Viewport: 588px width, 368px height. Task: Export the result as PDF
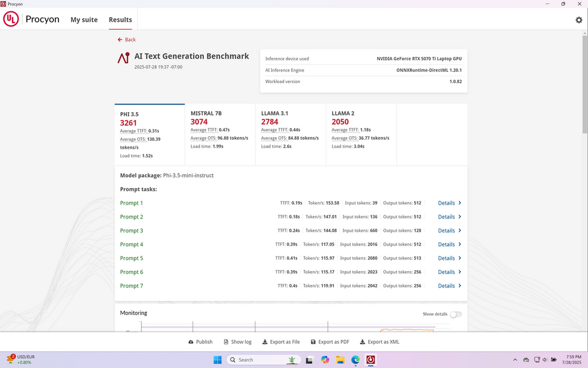pyautogui.click(x=330, y=342)
